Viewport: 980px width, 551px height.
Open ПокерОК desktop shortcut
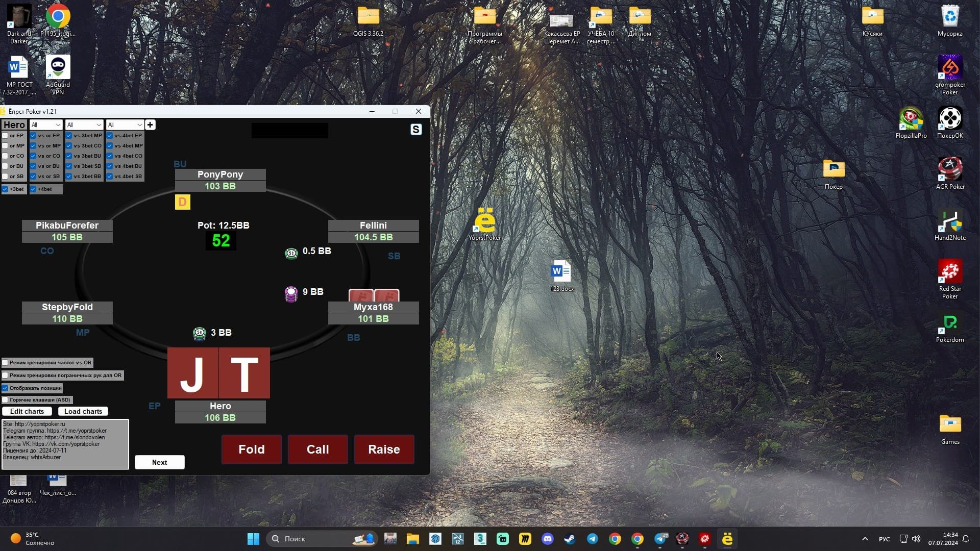click(x=950, y=123)
